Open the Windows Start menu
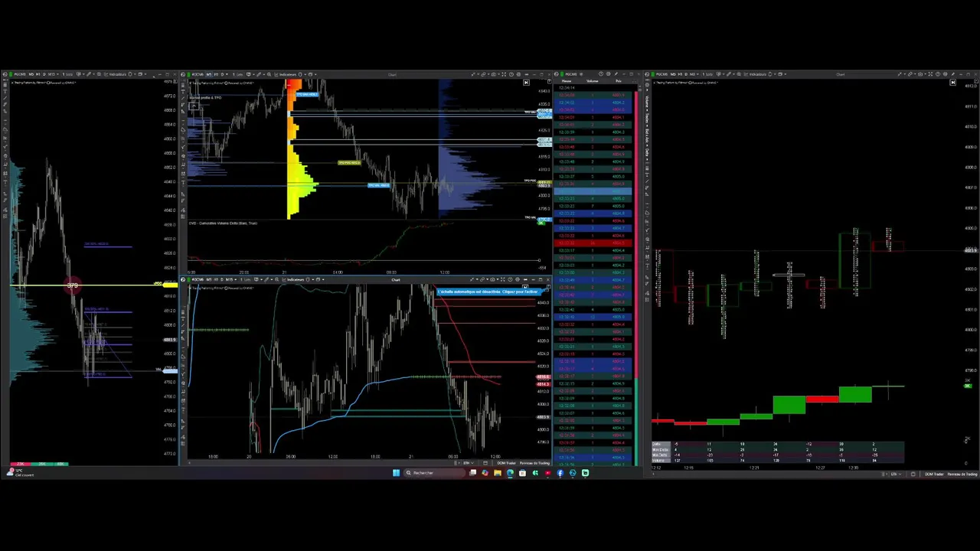The height and width of the screenshot is (551, 980). tap(396, 473)
